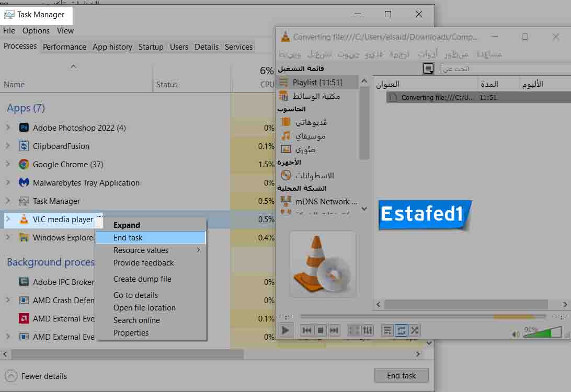The height and width of the screenshot is (392, 571).
Task: Switch to the Performance tab
Action: tap(64, 47)
